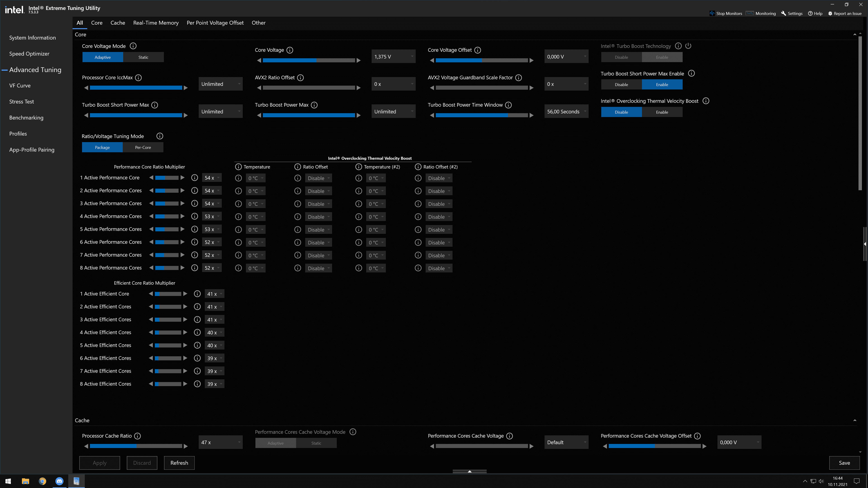The width and height of the screenshot is (868, 488).
Task: Set Cache Voltage Mode to Static
Action: (x=316, y=443)
